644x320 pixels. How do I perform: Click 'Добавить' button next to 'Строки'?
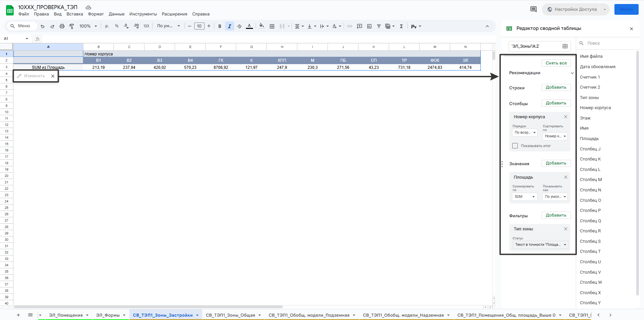(x=556, y=87)
